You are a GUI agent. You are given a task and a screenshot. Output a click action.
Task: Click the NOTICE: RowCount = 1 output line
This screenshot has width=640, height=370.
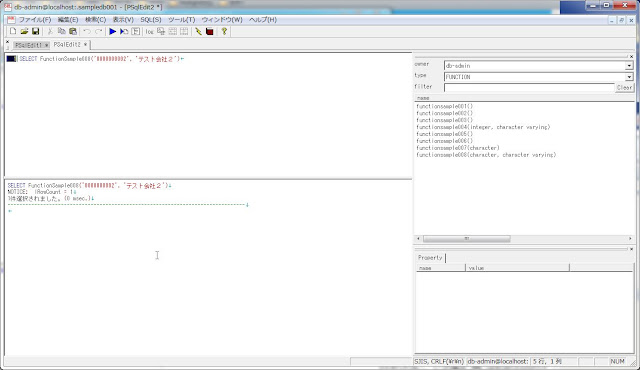point(41,192)
